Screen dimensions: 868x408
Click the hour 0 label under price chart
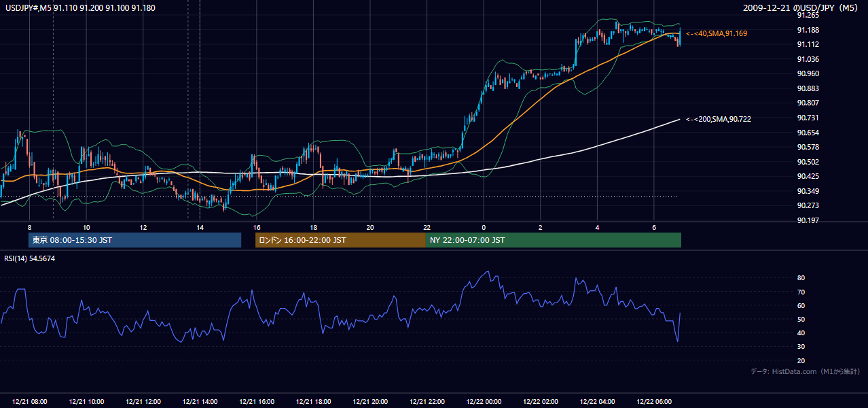[484, 227]
